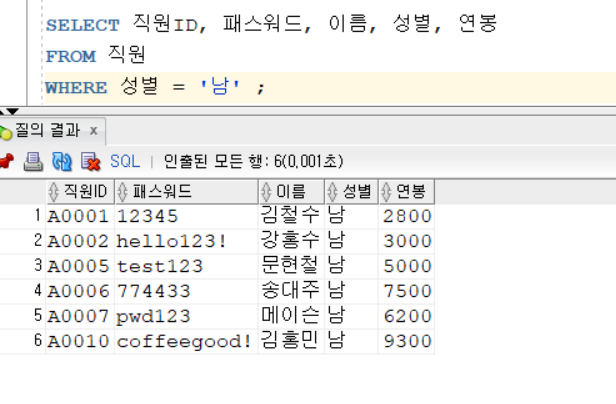The height and width of the screenshot is (404, 616).
Task: Select name cell 강홍수
Action: pyautogui.click(x=292, y=241)
